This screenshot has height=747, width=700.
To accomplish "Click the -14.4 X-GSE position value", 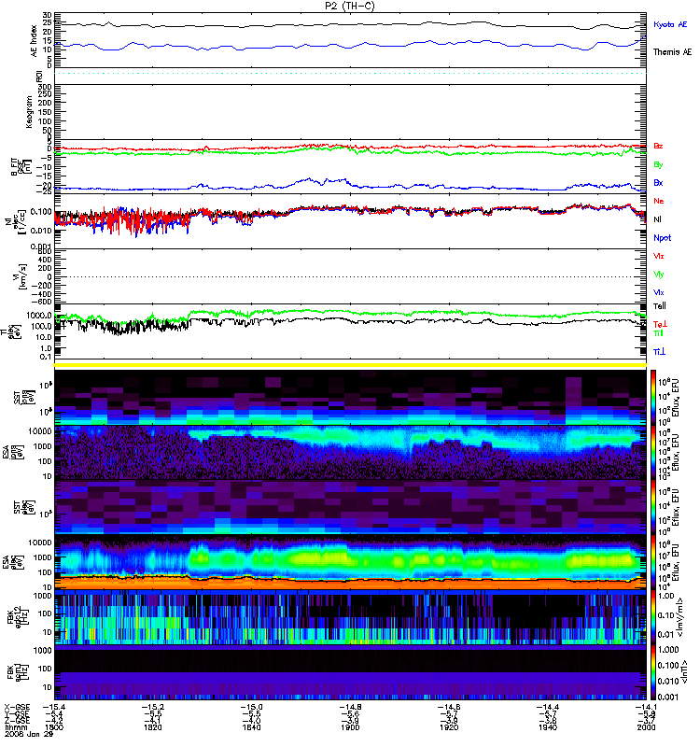I will coord(548,707).
